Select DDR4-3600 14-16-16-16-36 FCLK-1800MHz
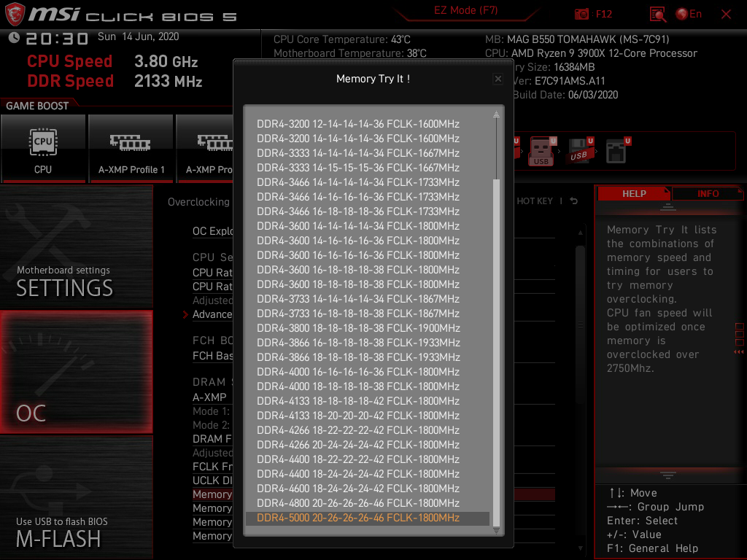 (x=368, y=241)
